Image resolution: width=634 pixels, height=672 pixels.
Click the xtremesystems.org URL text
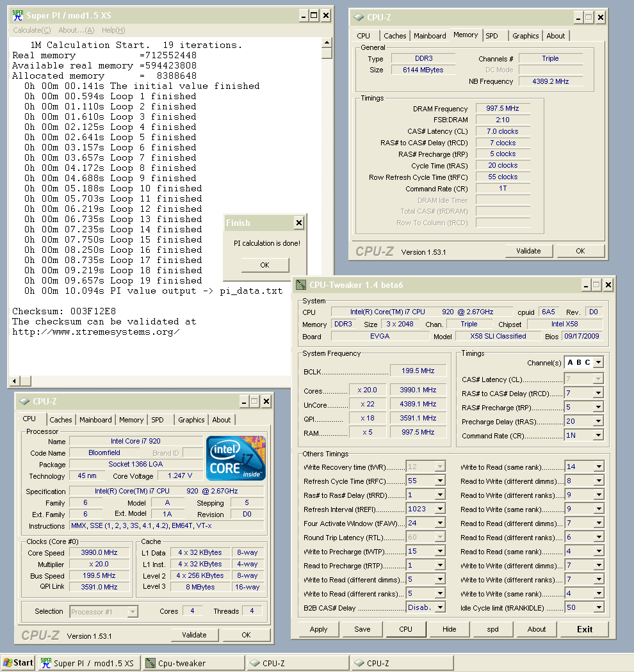pyautogui.click(x=95, y=332)
